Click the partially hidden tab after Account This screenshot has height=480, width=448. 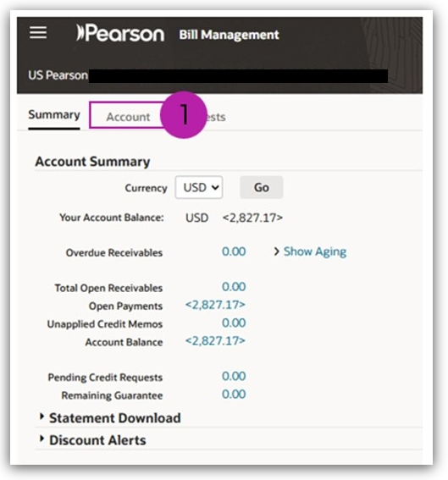pos(216,117)
